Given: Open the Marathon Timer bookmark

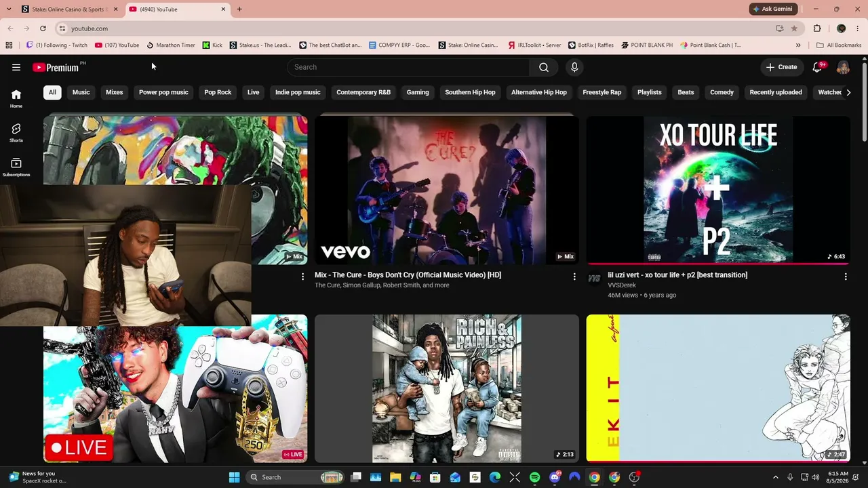Looking at the screenshot, I should click(171, 45).
